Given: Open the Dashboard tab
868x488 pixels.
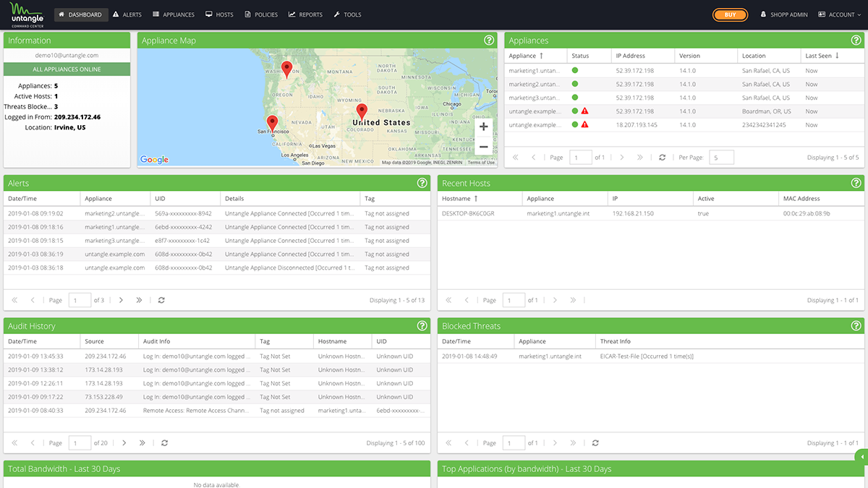Looking at the screenshot, I should [x=81, y=14].
